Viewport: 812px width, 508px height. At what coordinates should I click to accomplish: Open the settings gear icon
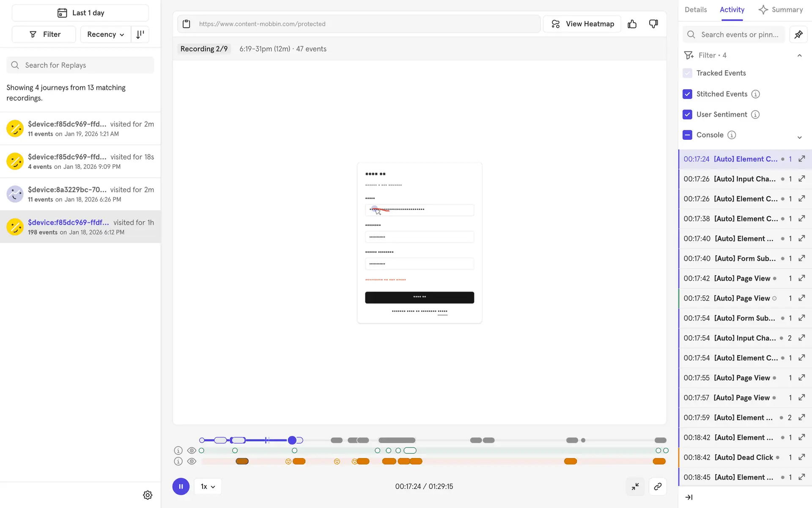pyautogui.click(x=148, y=495)
